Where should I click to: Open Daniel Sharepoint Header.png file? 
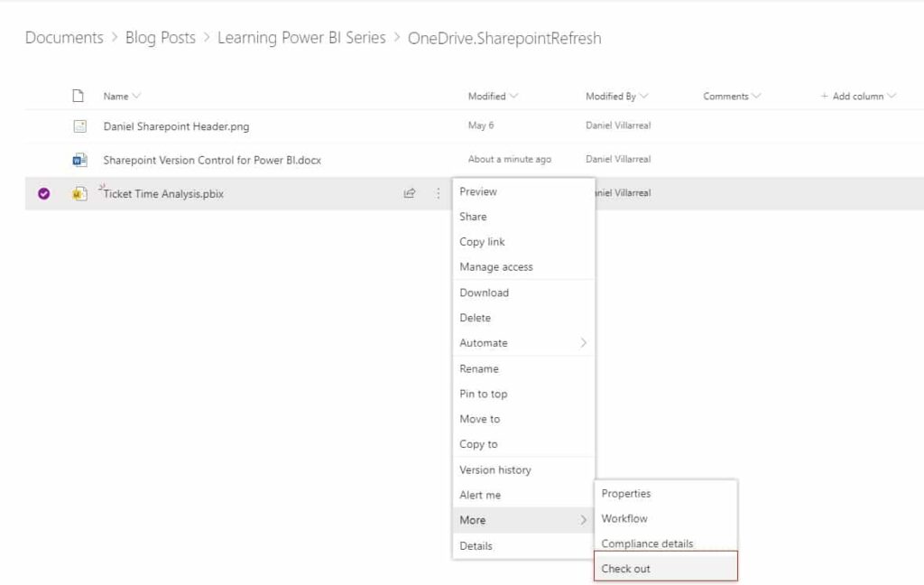pyautogui.click(x=176, y=126)
